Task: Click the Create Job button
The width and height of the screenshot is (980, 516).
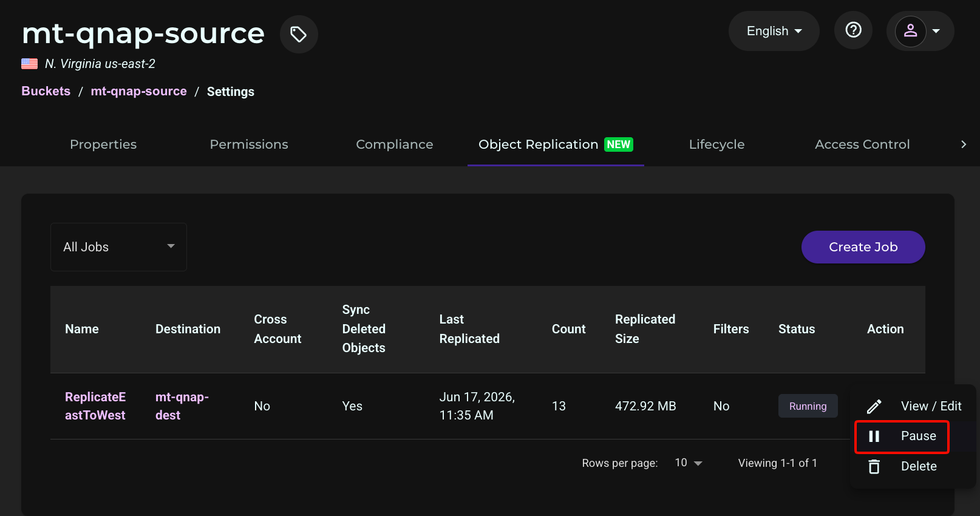Action: coord(863,247)
